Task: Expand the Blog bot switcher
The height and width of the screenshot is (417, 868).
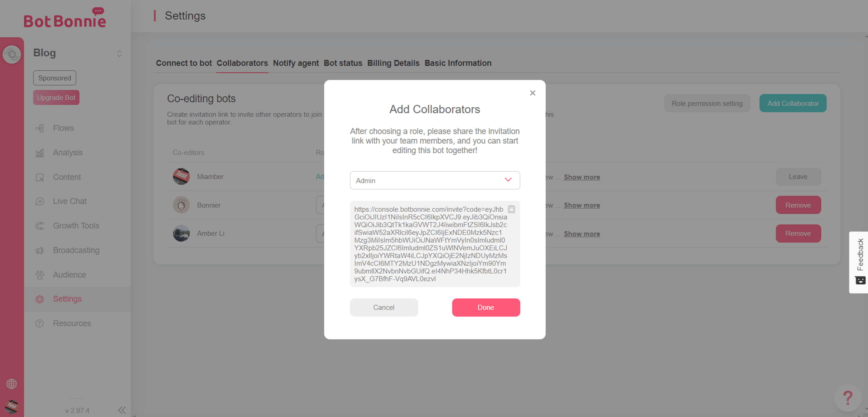Action: tap(119, 54)
